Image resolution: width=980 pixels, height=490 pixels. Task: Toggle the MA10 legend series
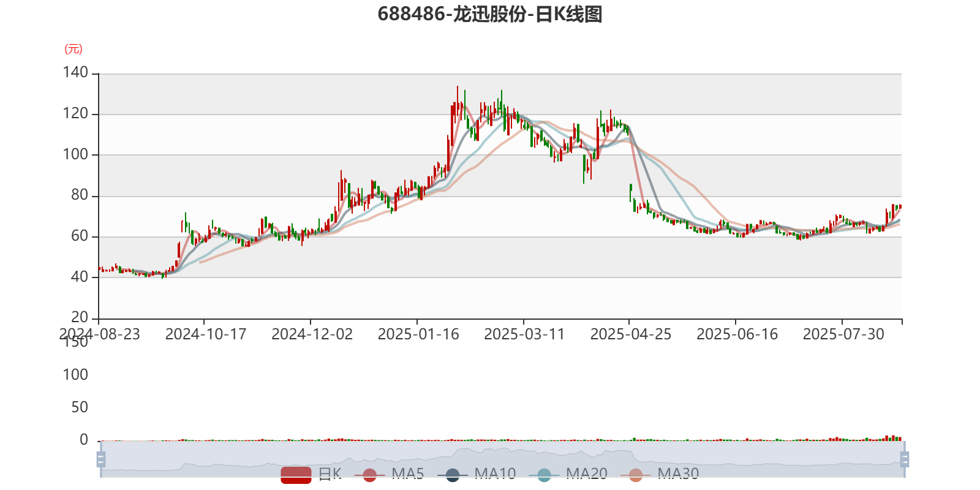pyautogui.click(x=477, y=474)
